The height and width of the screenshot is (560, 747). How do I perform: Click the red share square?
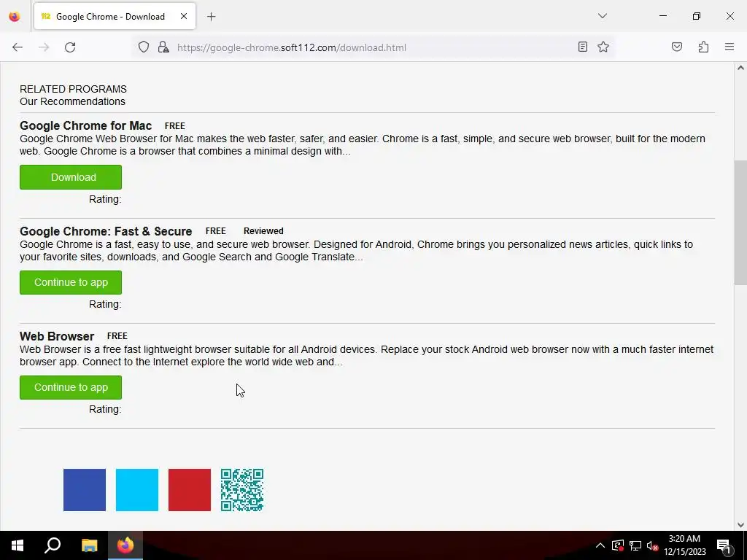coord(190,490)
